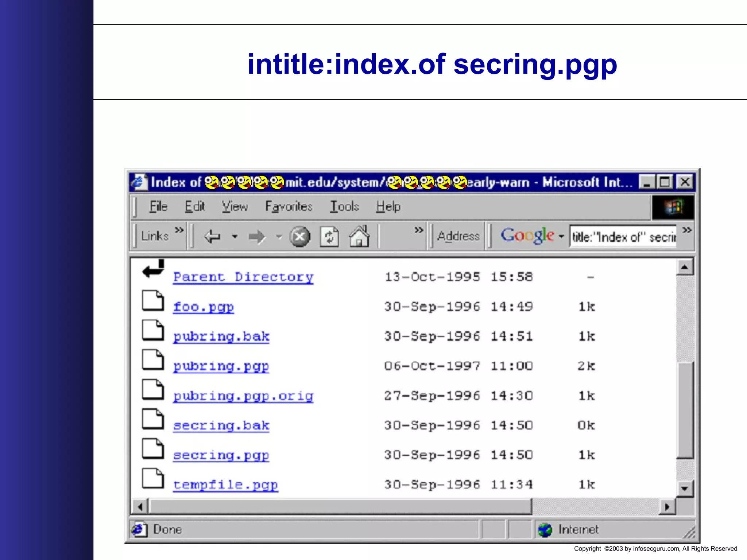The width and height of the screenshot is (747, 560).
Task: Open the pubring.bak link
Action: tap(221, 337)
